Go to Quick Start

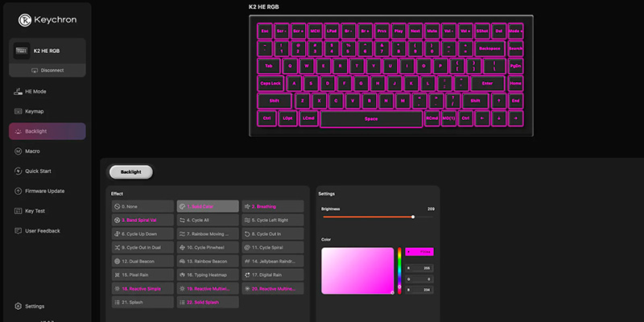pyautogui.click(x=47, y=171)
